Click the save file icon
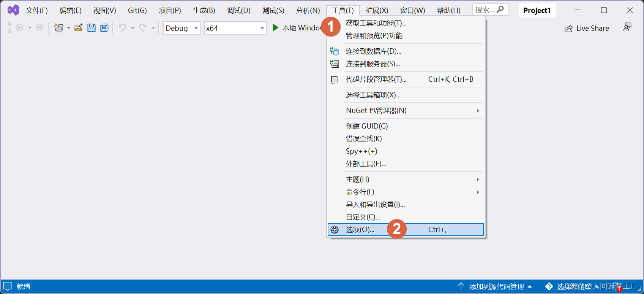Screen dimensions: 644x294 (x=92, y=28)
